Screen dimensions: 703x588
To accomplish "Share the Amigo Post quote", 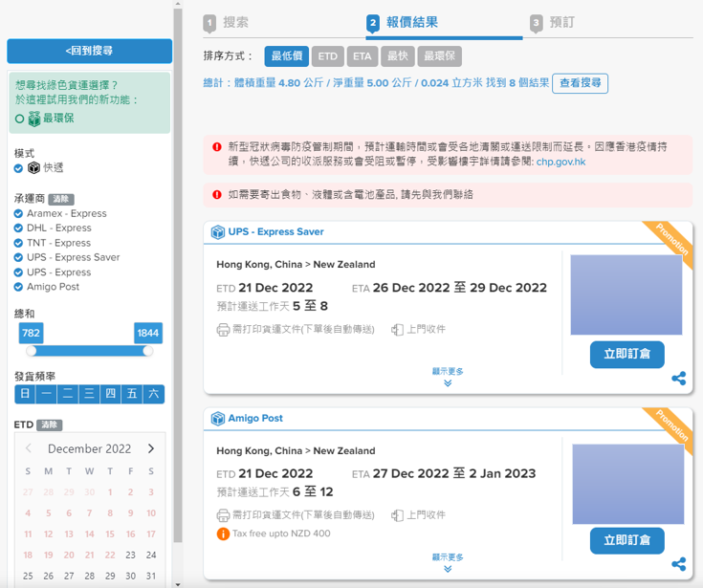I will point(679,564).
